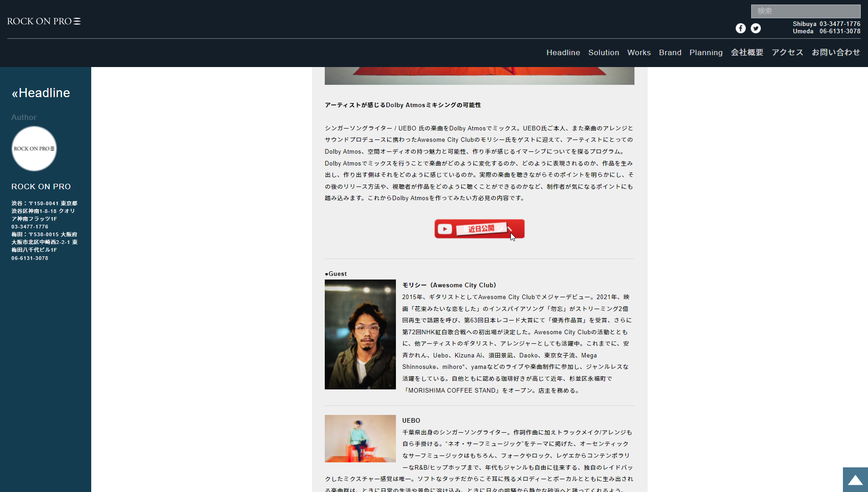Open the Solution menu item

pos(603,52)
